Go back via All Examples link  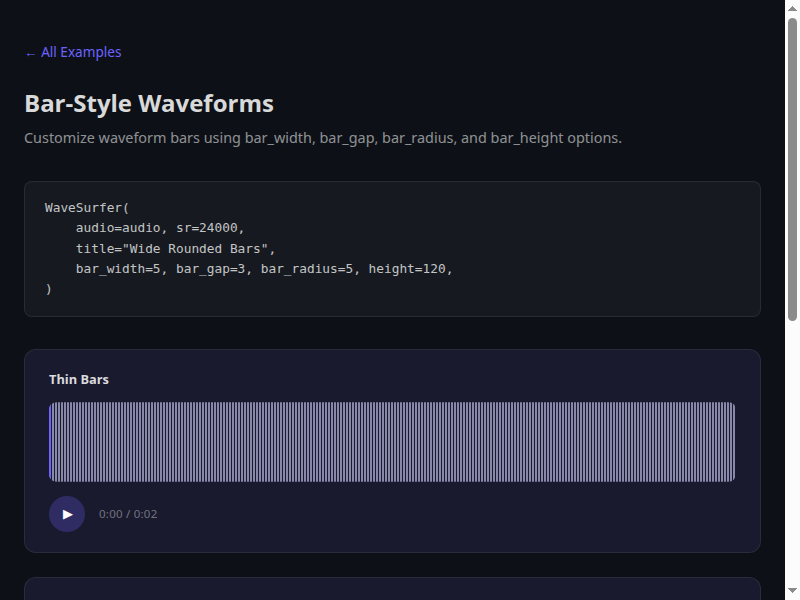[73, 52]
